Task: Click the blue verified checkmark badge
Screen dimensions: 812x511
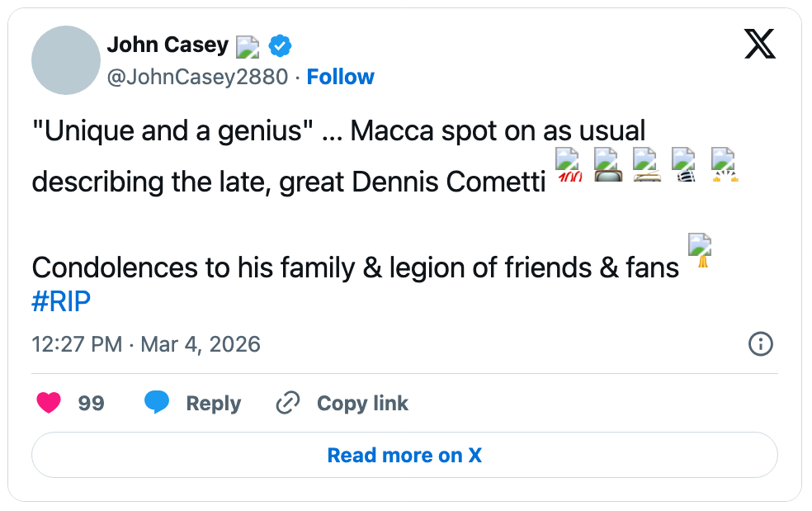Action: 281,46
